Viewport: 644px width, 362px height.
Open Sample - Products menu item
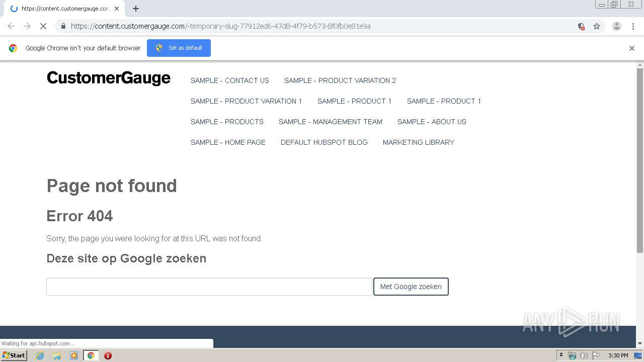click(x=227, y=122)
